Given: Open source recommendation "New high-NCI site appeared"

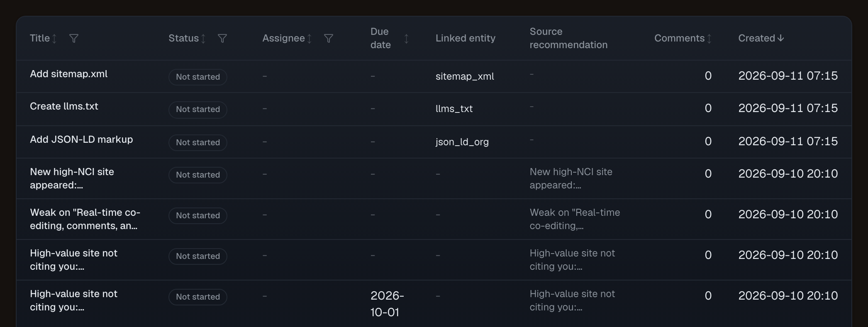Looking at the screenshot, I should pos(571,178).
